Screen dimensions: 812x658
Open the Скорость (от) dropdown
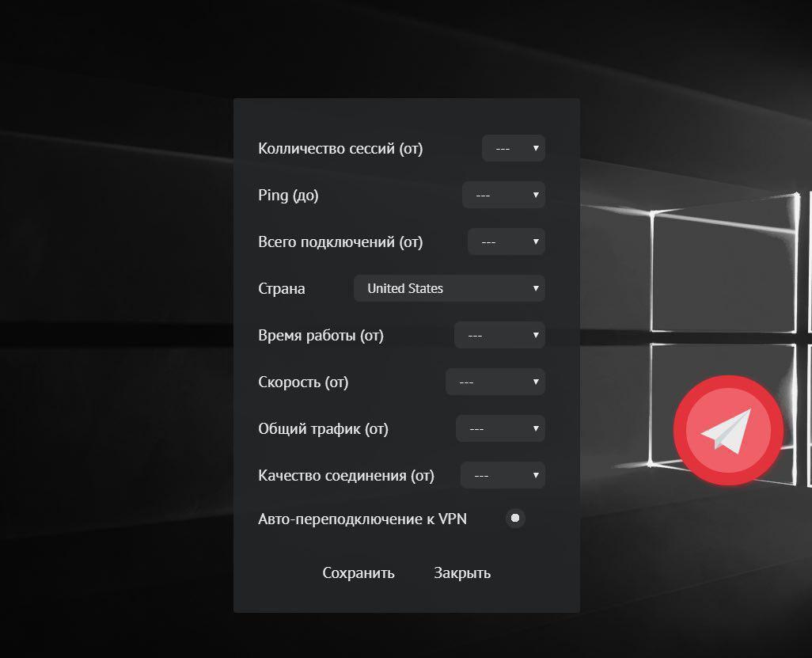point(495,382)
